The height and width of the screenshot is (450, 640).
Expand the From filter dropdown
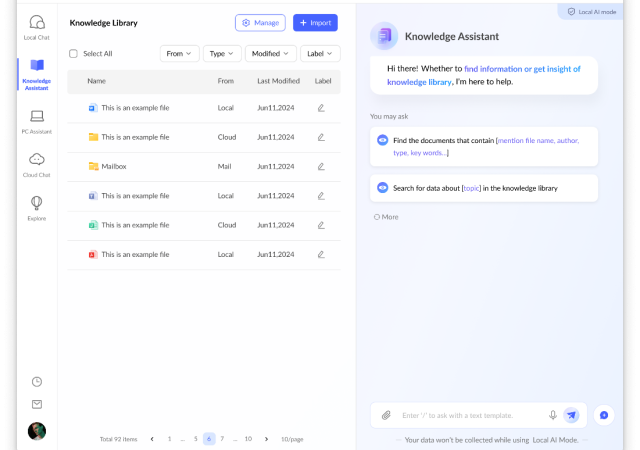[x=179, y=54]
